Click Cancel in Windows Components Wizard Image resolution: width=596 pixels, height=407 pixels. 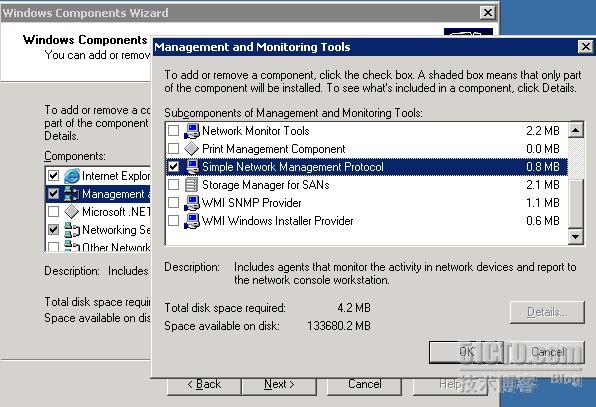(x=364, y=385)
